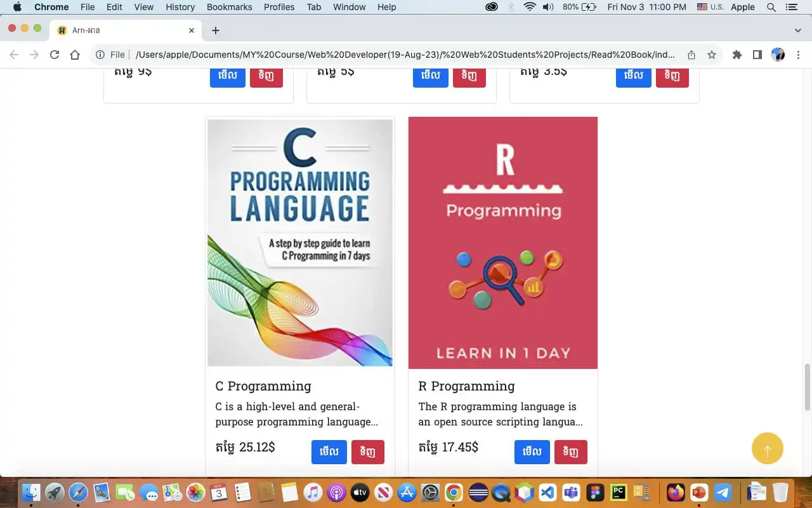The image size is (812, 508).
Task: Open Visual Studio Code from the Dock
Action: [548, 492]
